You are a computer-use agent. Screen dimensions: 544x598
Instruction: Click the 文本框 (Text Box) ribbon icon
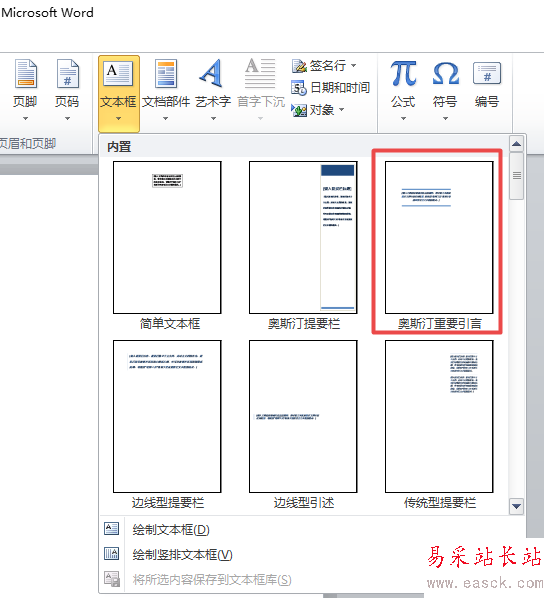(x=119, y=73)
